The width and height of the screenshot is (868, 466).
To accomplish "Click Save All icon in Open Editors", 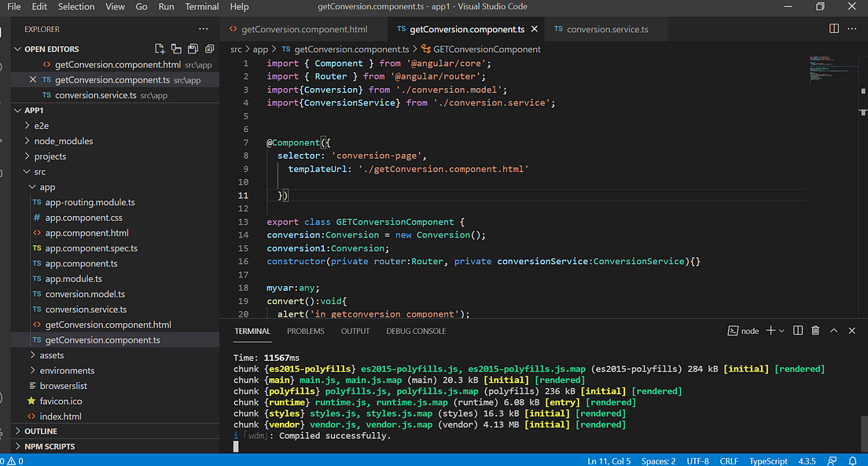I will (x=193, y=49).
